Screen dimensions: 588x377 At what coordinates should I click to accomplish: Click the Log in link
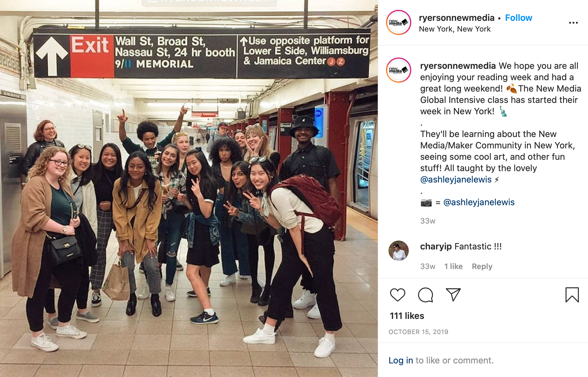401,360
